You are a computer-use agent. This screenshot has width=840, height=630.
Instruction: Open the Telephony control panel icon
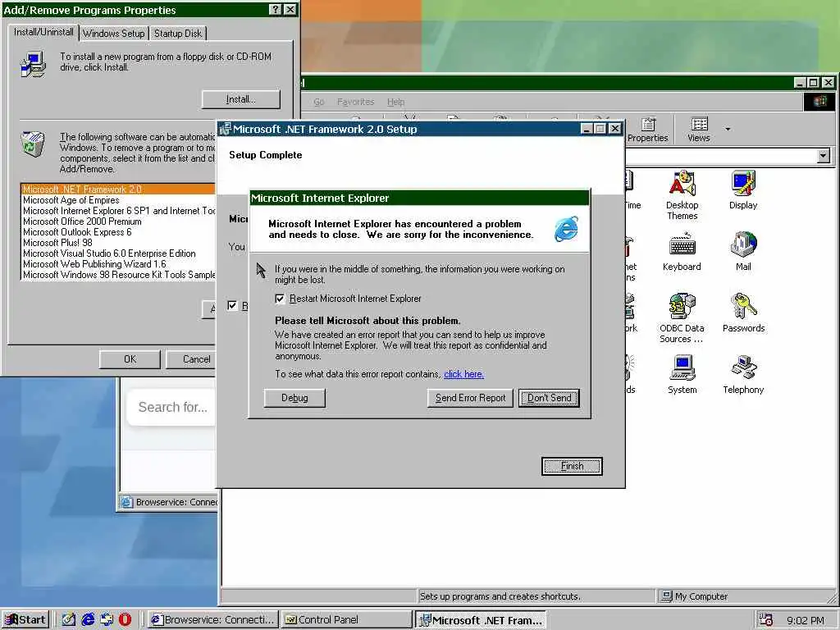coord(743,374)
